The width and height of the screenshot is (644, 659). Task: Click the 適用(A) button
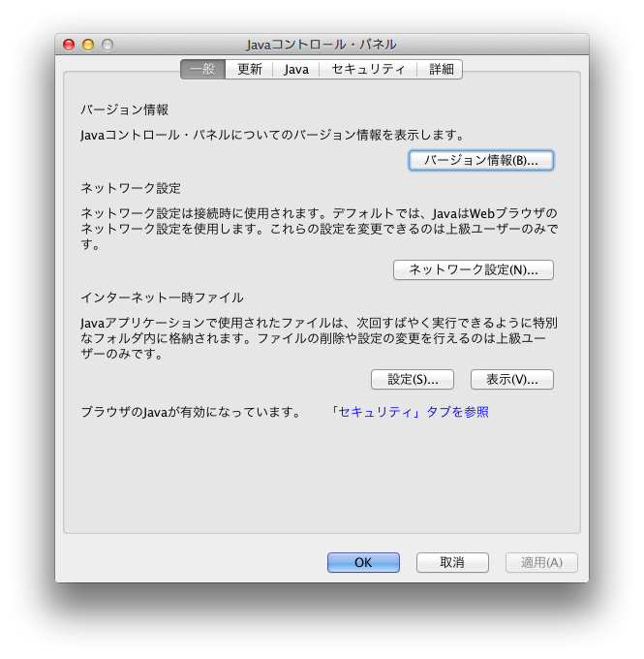point(541,562)
